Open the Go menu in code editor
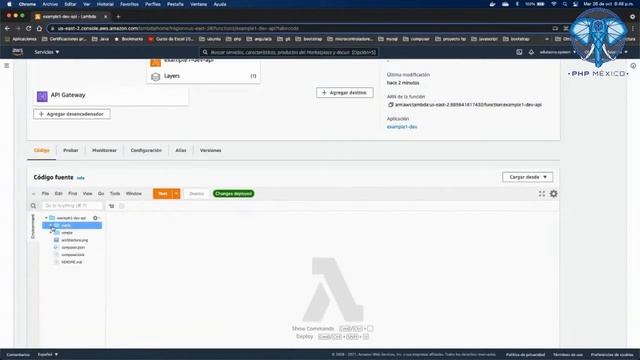Screen dimensions: 640x360 [x=101, y=193]
